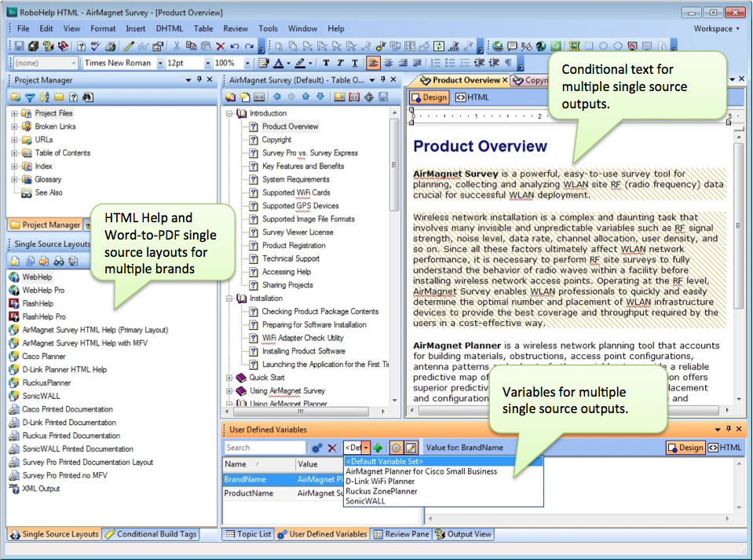Image resolution: width=753 pixels, height=560 pixels.
Task: Click the A-Z sort icon in Project Manager
Action: coord(44,97)
